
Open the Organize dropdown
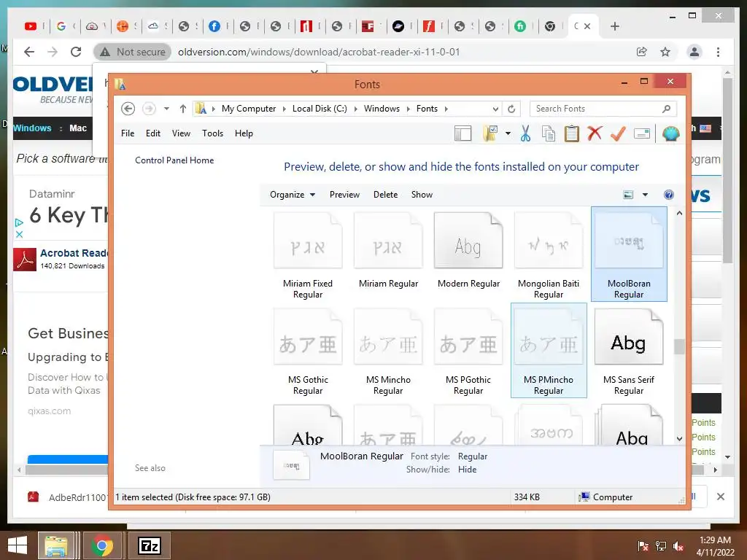coord(293,194)
